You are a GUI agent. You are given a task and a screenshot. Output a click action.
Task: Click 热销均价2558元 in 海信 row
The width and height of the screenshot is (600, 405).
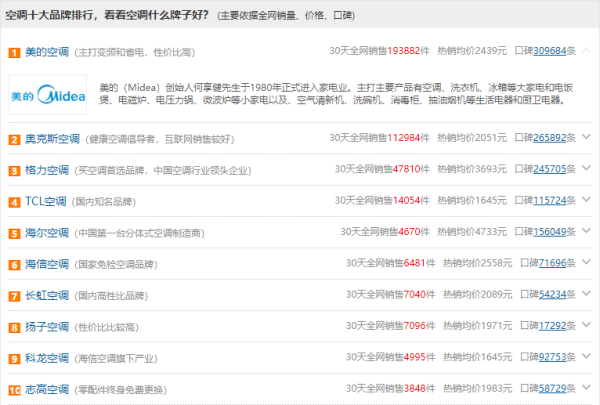pos(478,263)
